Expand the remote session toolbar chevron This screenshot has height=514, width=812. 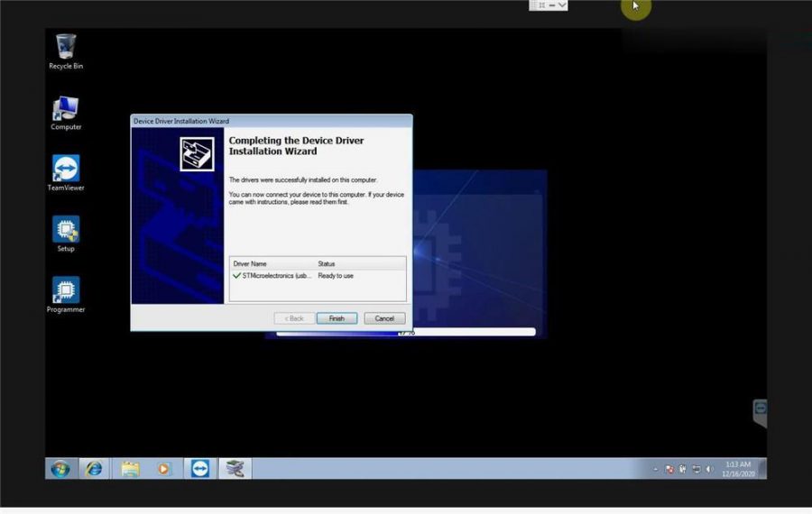562,5
